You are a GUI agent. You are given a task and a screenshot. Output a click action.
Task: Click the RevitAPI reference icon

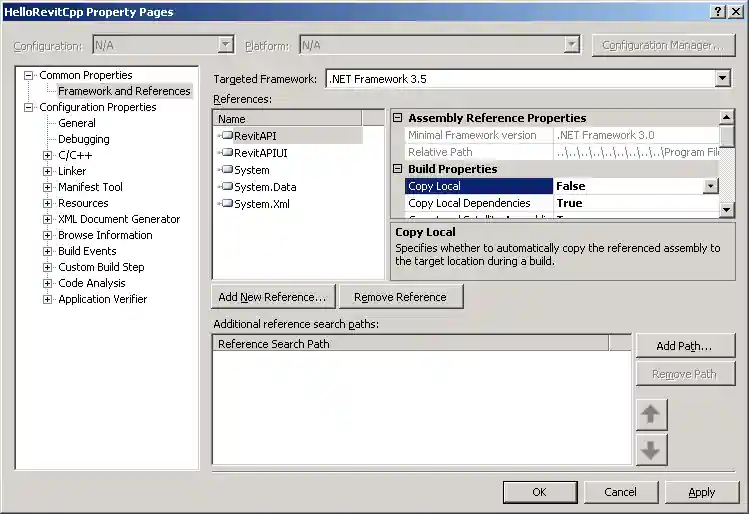226,136
